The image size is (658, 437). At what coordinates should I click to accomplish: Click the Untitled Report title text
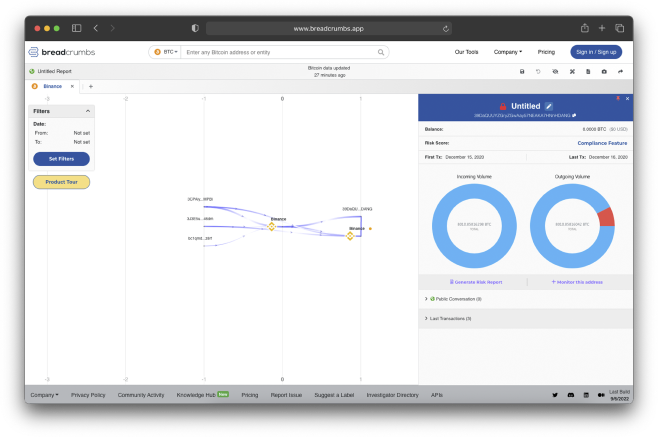[x=55, y=71]
